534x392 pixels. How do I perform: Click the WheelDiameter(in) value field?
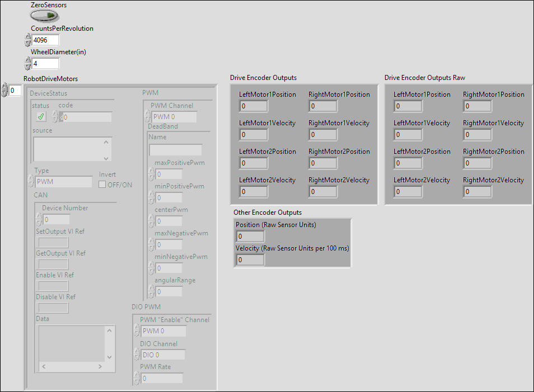(46, 63)
